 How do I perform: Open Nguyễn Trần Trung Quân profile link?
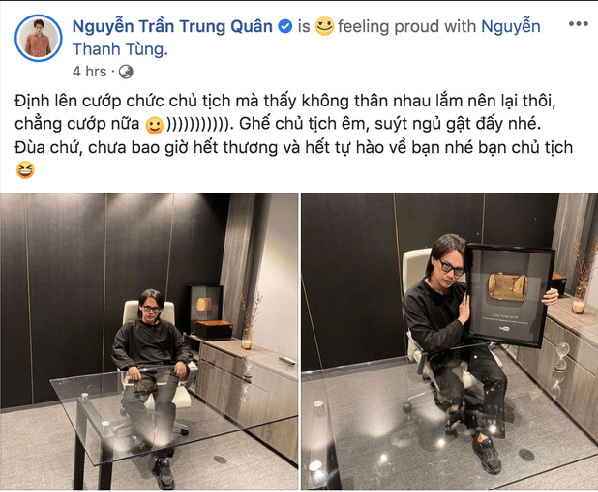coord(172,26)
